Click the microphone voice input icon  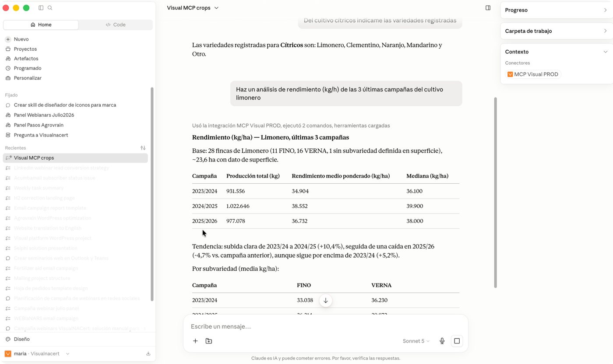(442, 341)
